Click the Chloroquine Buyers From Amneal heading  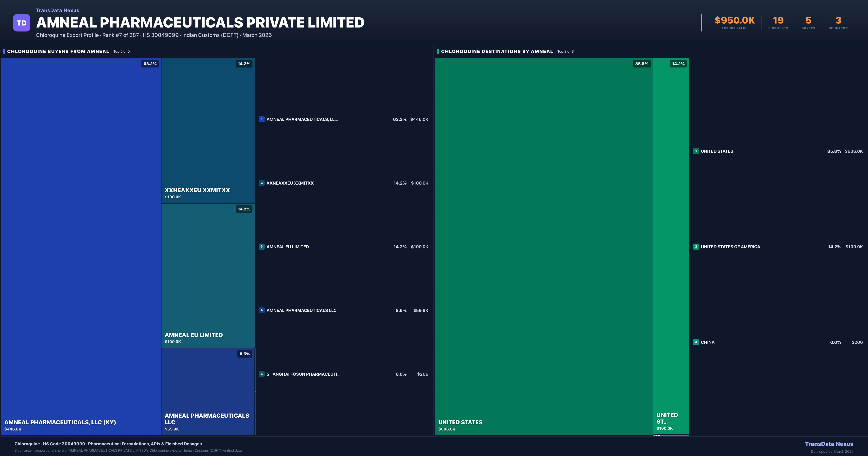coord(58,51)
